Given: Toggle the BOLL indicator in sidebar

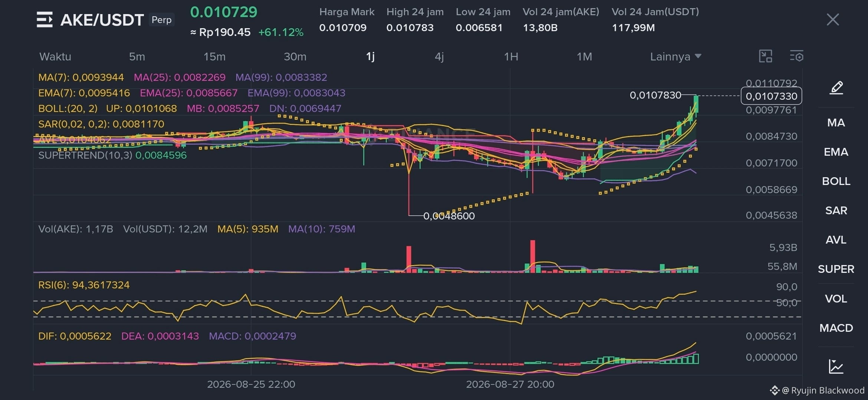Looking at the screenshot, I should 836,181.
